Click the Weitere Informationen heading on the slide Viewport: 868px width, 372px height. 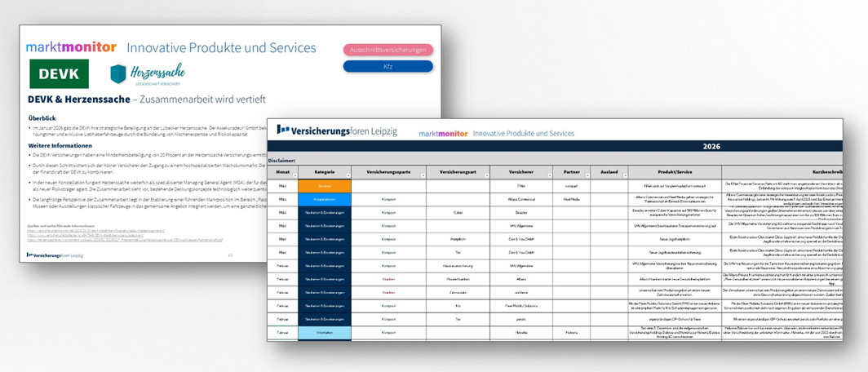click(x=60, y=145)
